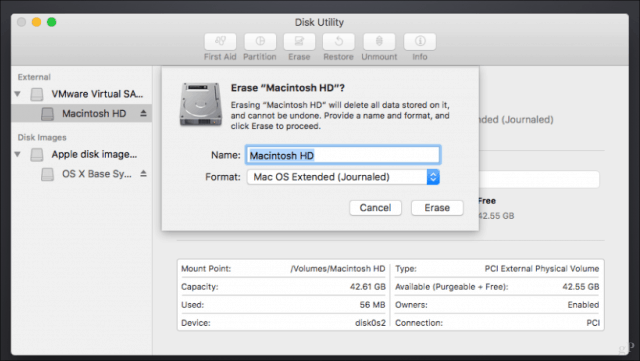
Task: Open the Partition tool icon
Action: 260,42
